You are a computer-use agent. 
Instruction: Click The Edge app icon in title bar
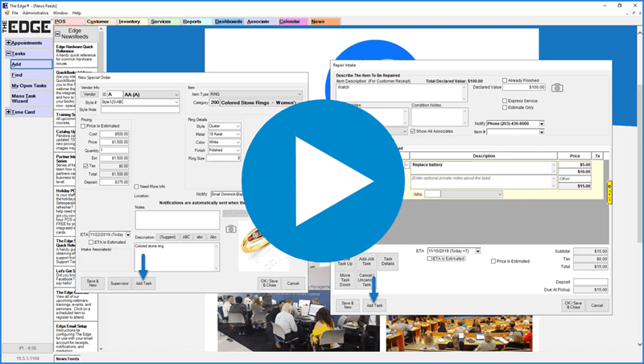point(5,6)
